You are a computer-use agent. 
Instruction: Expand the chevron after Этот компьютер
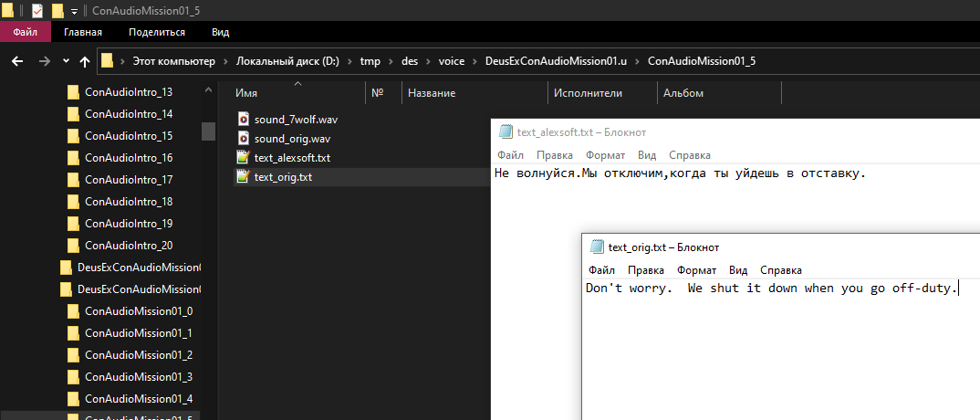[225, 61]
